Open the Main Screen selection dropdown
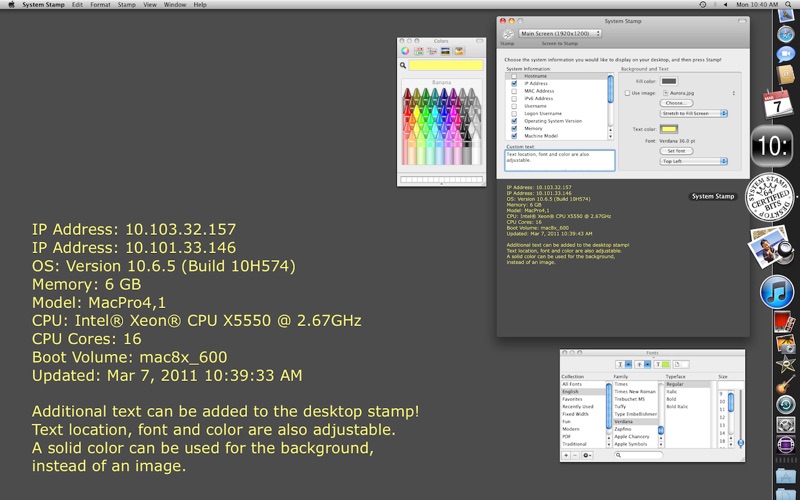The height and width of the screenshot is (500, 800). point(559,33)
